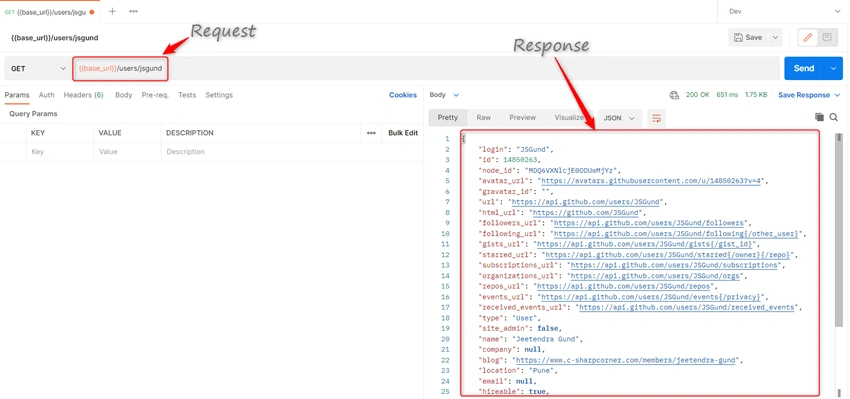
Task: Click the {{base_url}}/users/jsgund request title
Action: [54, 38]
